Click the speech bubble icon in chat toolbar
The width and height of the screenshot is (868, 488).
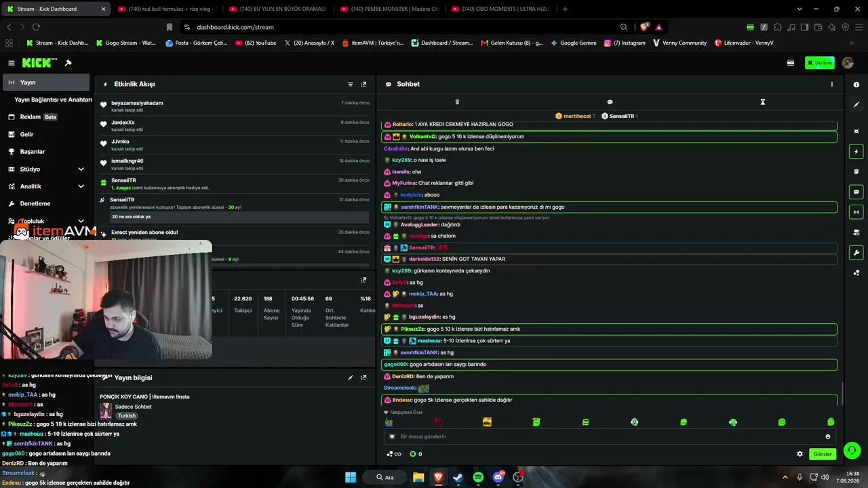coord(610,102)
